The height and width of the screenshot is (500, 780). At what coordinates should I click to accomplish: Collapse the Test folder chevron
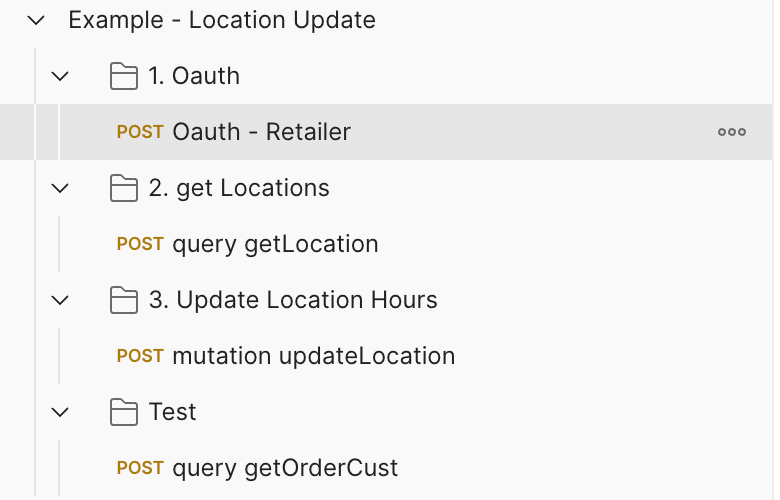click(61, 412)
